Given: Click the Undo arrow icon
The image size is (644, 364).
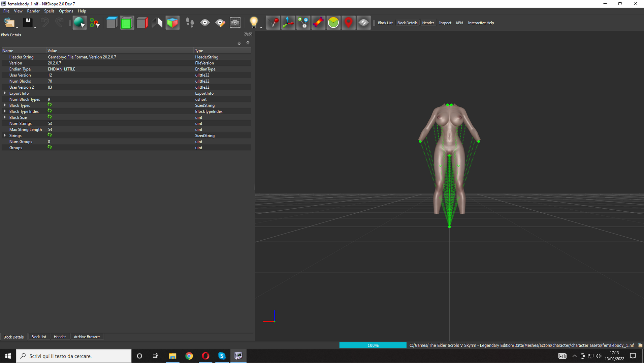Looking at the screenshot, I should pos(44,23).
